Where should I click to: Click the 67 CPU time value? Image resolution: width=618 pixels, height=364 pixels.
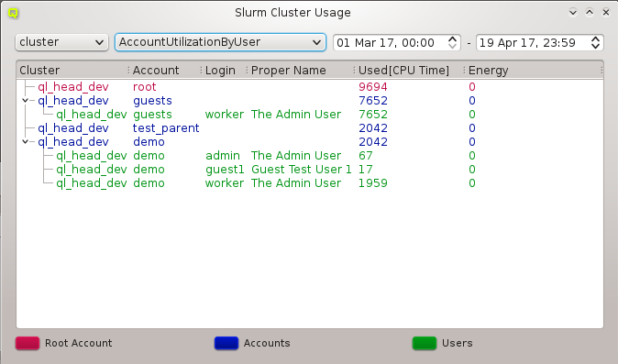[x=365, y=156]
